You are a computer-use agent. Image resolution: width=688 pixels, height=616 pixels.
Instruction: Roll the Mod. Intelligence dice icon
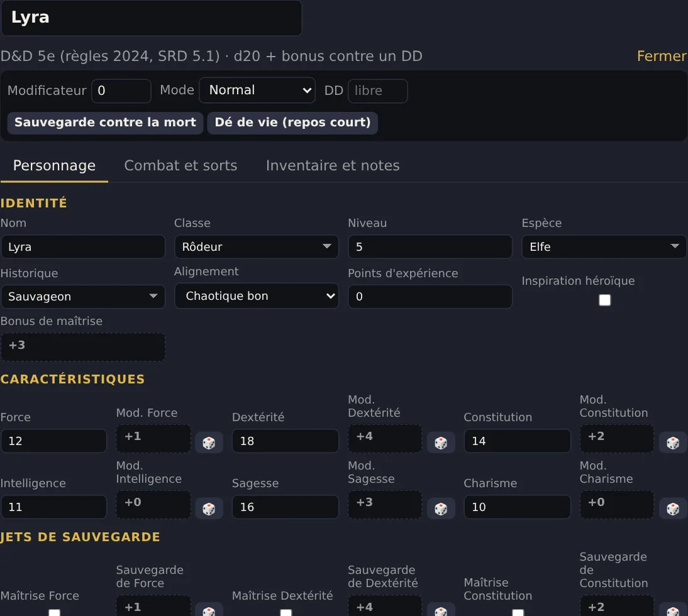209,509
